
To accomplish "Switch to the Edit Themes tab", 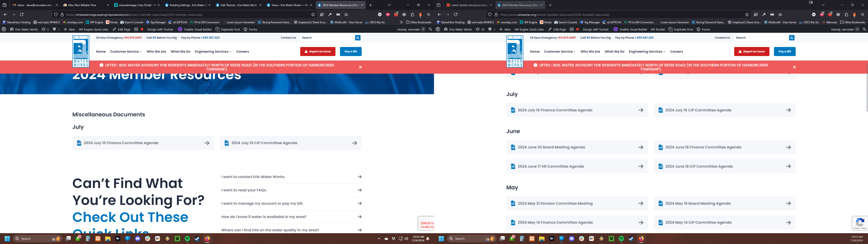I will pos(238,5).
